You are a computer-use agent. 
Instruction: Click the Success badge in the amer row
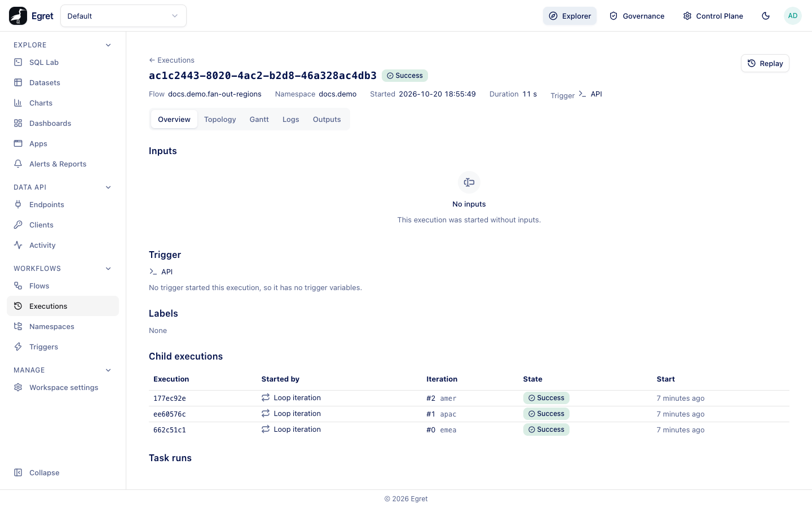click(546, 398)
